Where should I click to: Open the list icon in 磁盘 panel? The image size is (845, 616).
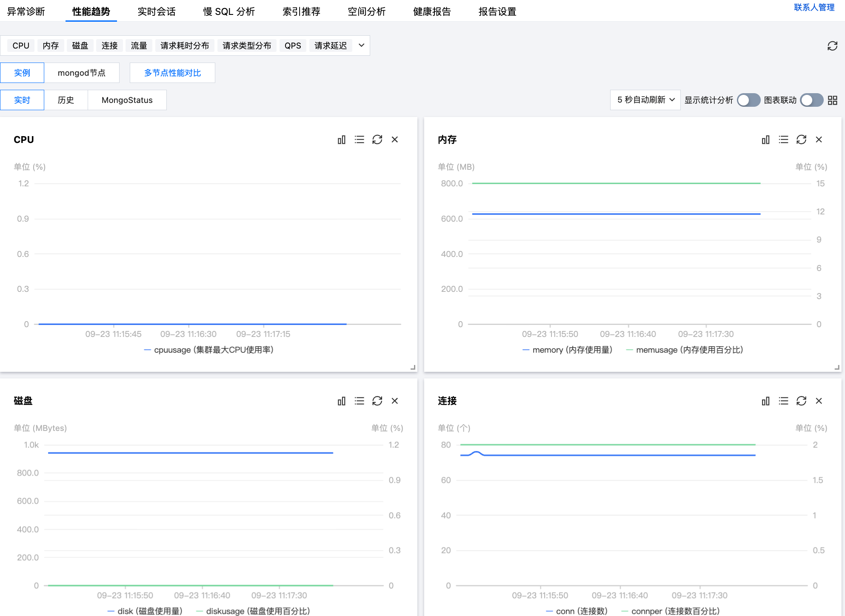pyautogui.click(x=359, y=401)
